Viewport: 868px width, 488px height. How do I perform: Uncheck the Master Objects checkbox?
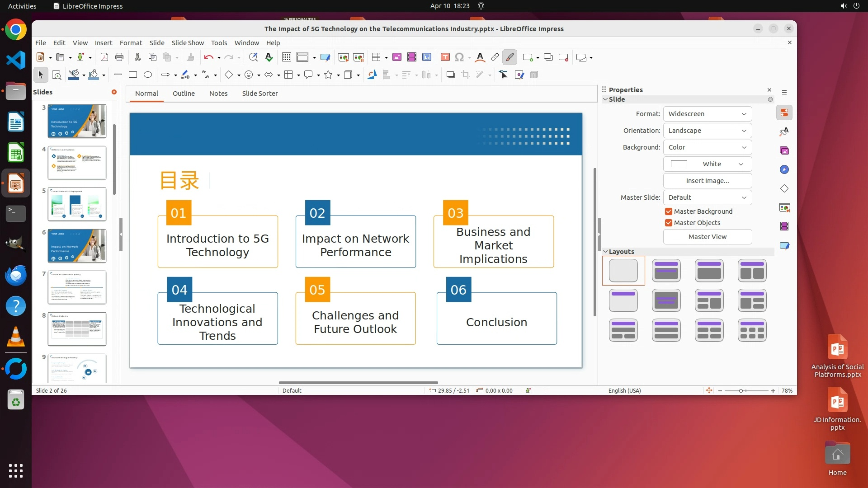tap(669, 223)
